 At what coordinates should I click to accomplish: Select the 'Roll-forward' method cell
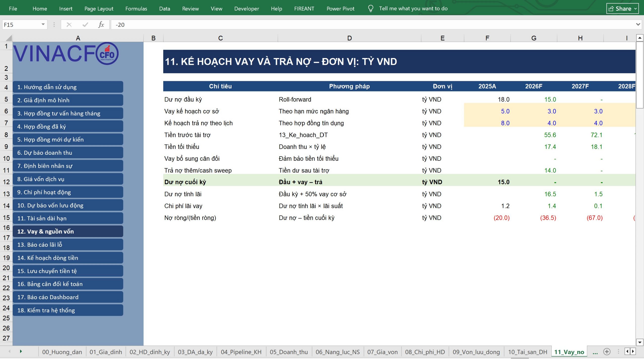click(349, 99)
